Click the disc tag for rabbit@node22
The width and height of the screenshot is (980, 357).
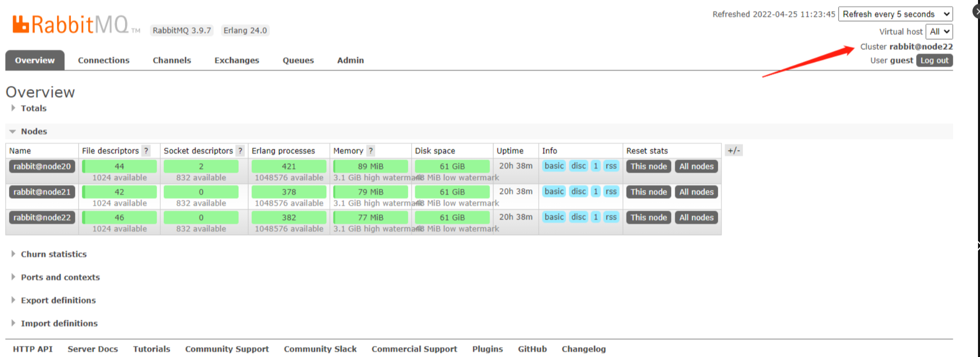[578, 217]
